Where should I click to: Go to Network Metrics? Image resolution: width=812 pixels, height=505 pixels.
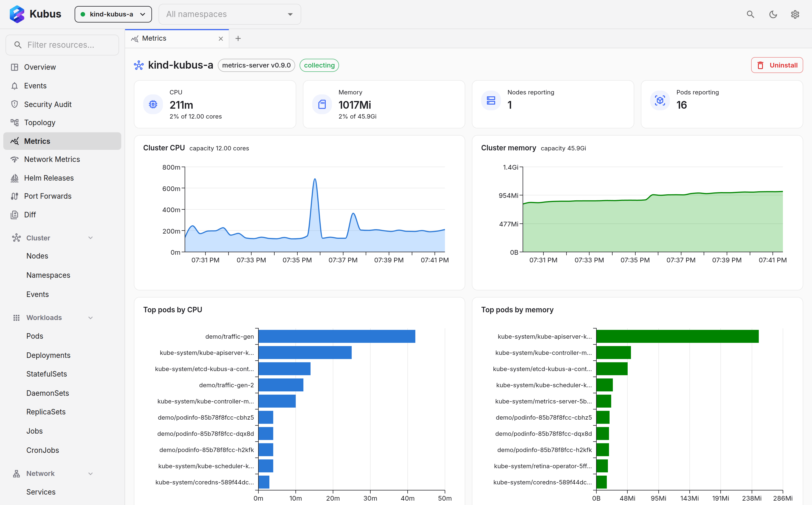coord(62,159)
